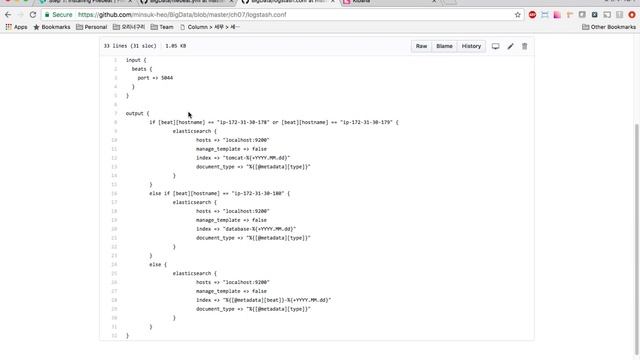This screenshot has width=640, height=360.
Task: Select the BigData/logstash.conf tab
Action: [288, 2]
